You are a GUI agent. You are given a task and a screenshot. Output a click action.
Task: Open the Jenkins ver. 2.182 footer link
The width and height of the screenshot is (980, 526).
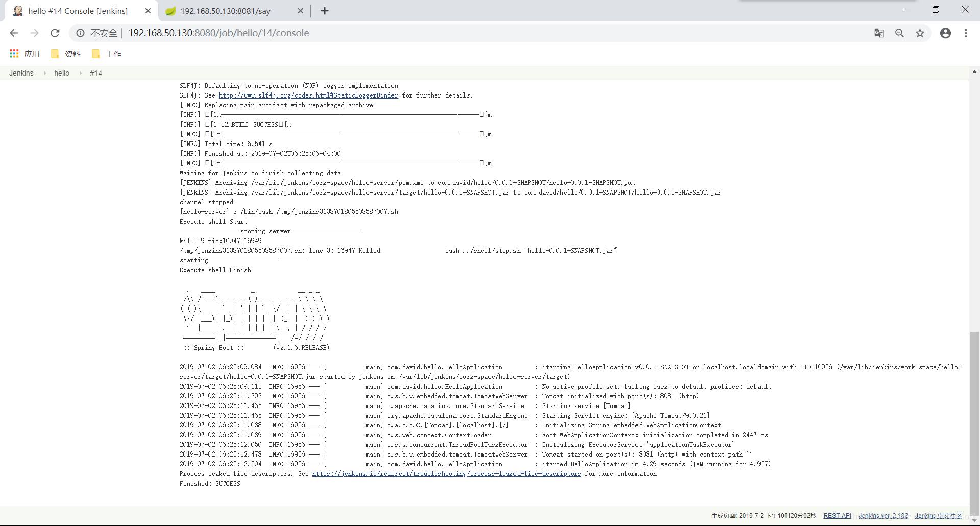point(883,516)
